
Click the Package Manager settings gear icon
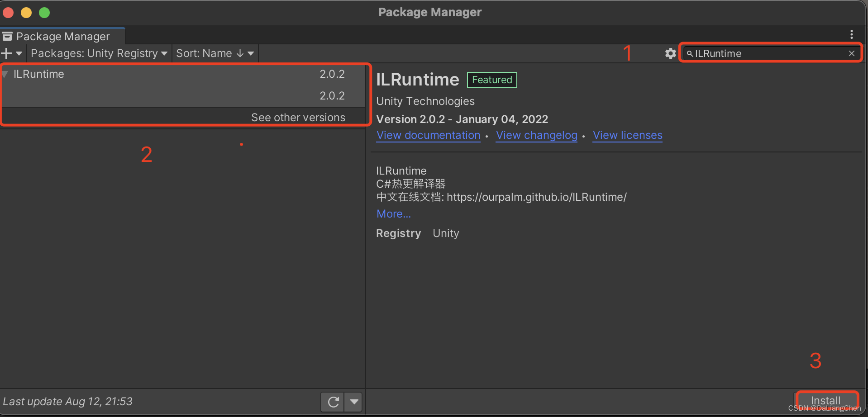pos(670,53)
